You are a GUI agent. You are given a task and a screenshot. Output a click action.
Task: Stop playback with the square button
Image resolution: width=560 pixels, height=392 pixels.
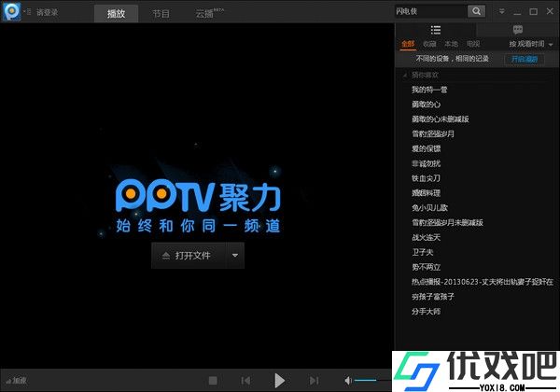(213, 381)
